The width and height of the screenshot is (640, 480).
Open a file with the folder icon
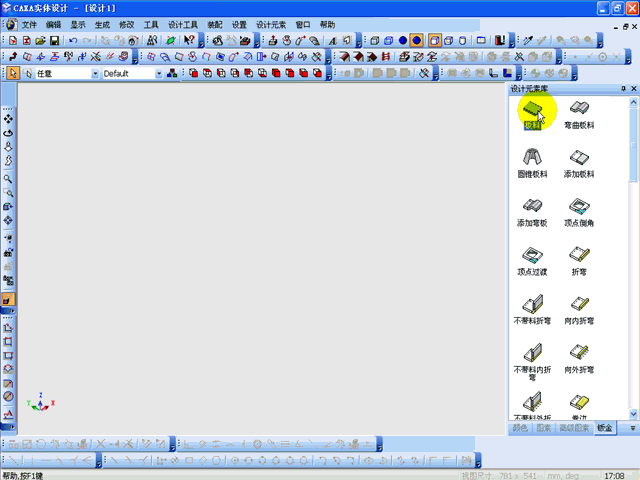click(40, 40)
